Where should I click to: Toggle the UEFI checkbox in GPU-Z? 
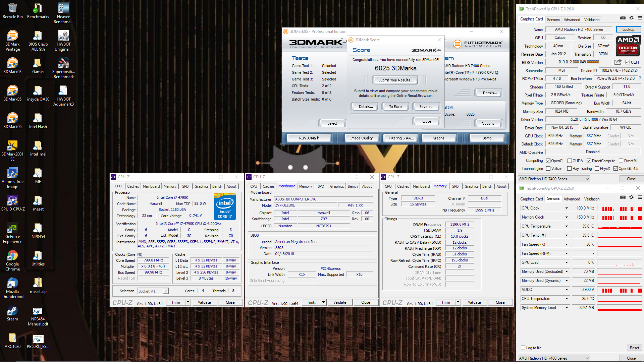coord(628,62)
